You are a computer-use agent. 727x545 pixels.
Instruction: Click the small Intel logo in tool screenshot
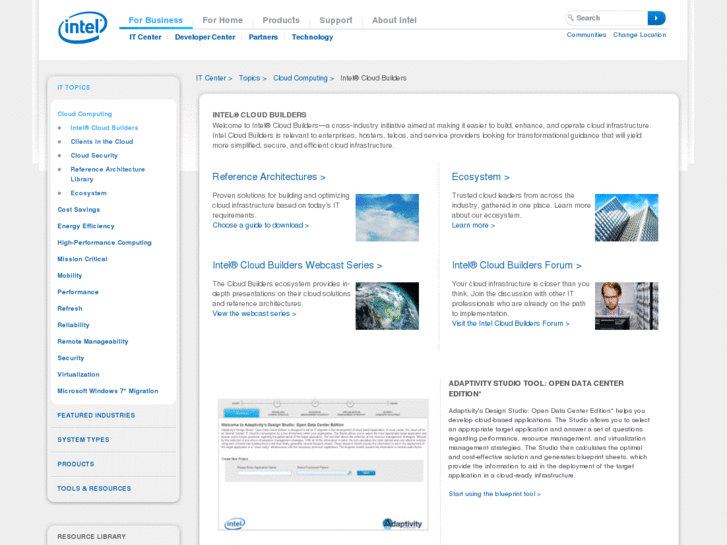click(x=235, y=524)
